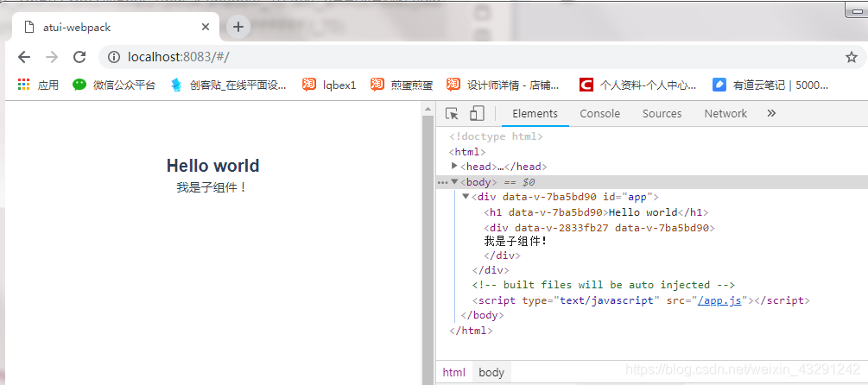This screenshot has height=385, width=868.
Task: Toggle the device toolbar in DevTools
Action: (x=477, y=113)
